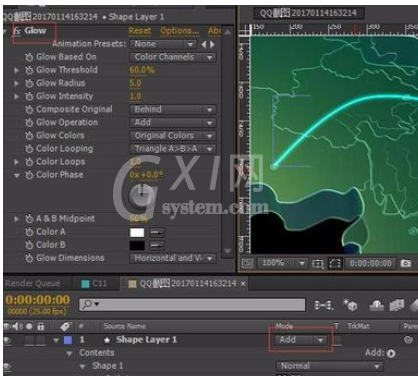Screen dimensions: 418x376
Task: Take a snapshot with camera icon
Action: pyautogui.click(x=406, y=263)
